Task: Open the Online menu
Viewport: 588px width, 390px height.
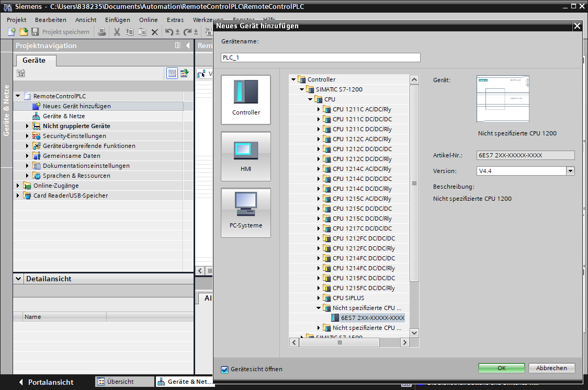Action: point(149,20)
